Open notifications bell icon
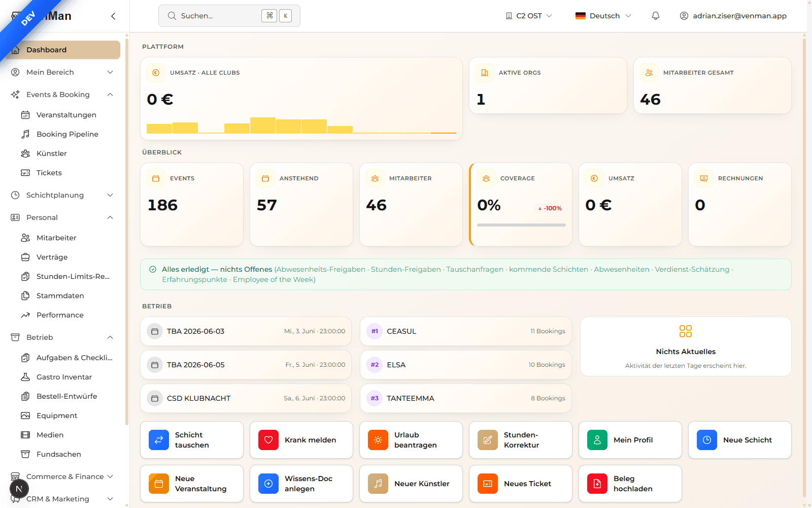The height and width of the screenshot is (508, 812). click(656, 16)
